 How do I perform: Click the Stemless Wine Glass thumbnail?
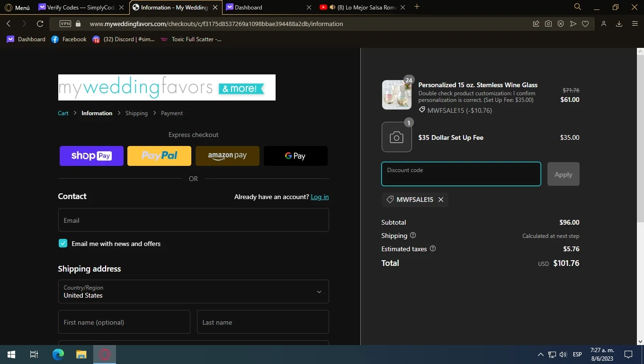[x=397, y=95]
